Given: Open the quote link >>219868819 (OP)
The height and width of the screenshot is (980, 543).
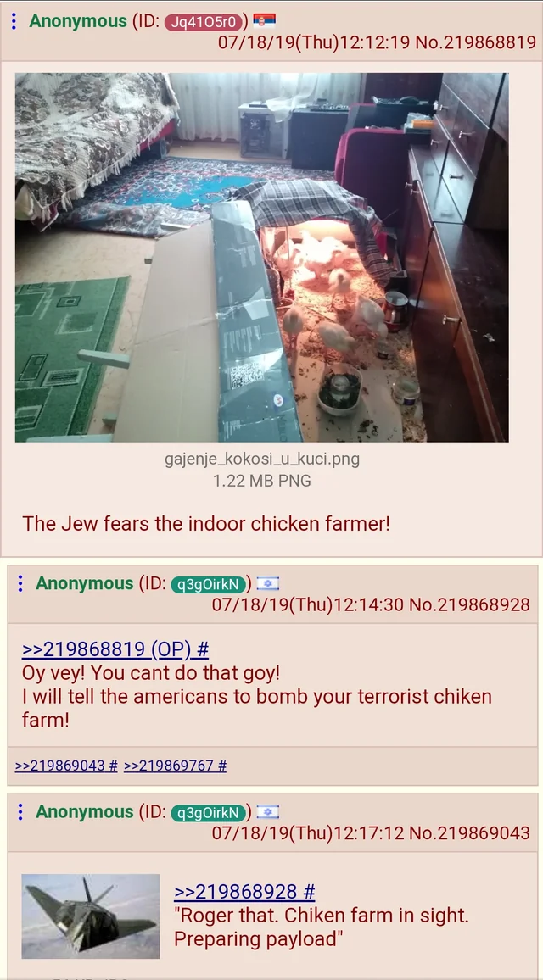Looking at the screenshot, I should (115, 649).
